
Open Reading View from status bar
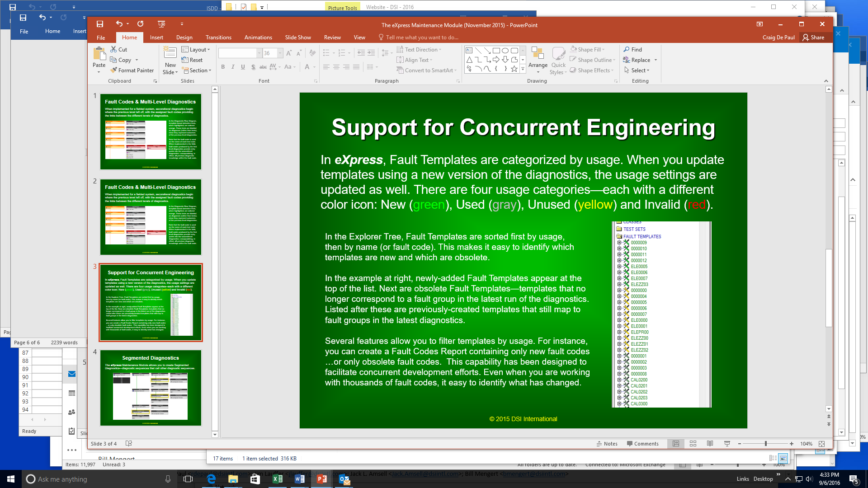point(710,444)
